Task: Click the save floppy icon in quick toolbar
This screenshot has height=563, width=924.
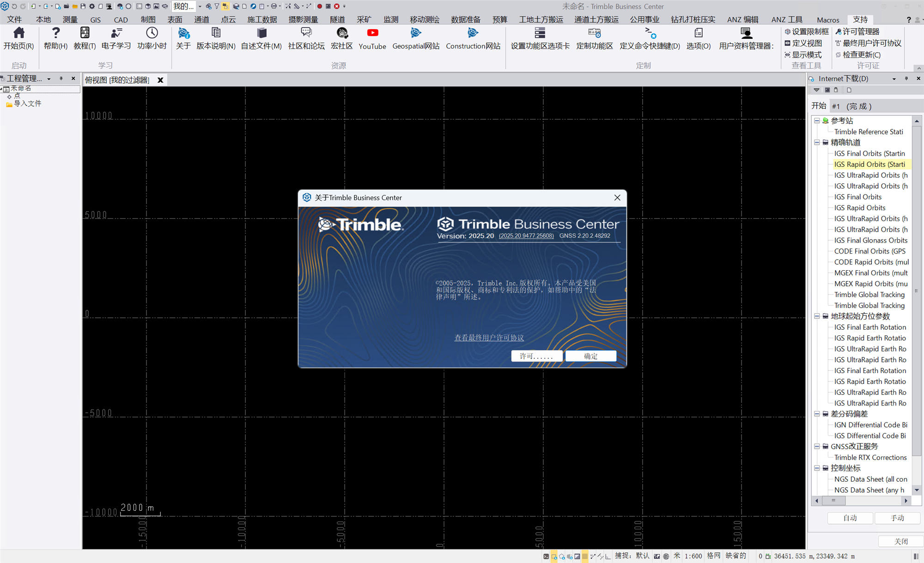Action: coord(83,6)
